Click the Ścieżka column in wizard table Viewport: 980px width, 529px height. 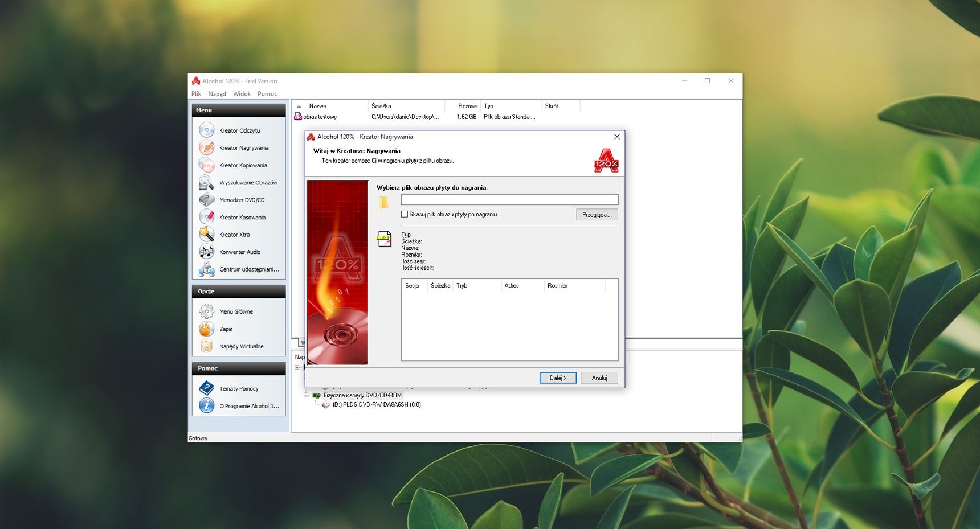[440, 286]
